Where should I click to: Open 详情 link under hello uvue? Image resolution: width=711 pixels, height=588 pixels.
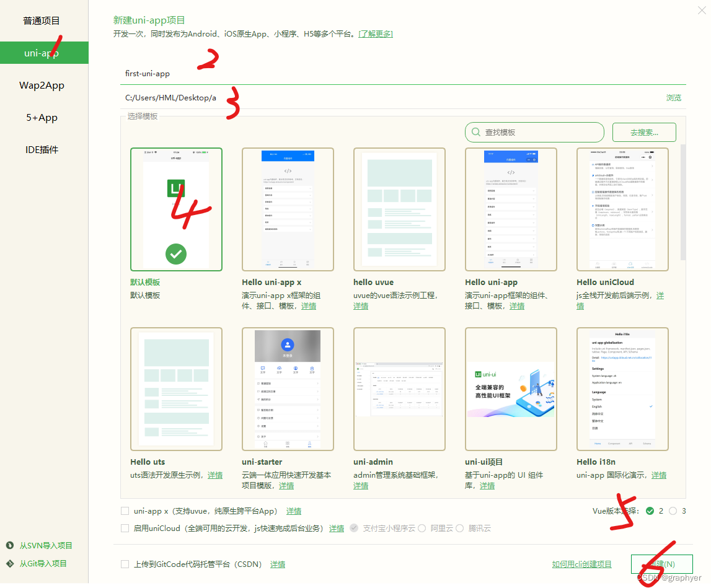tap(361, 307)
